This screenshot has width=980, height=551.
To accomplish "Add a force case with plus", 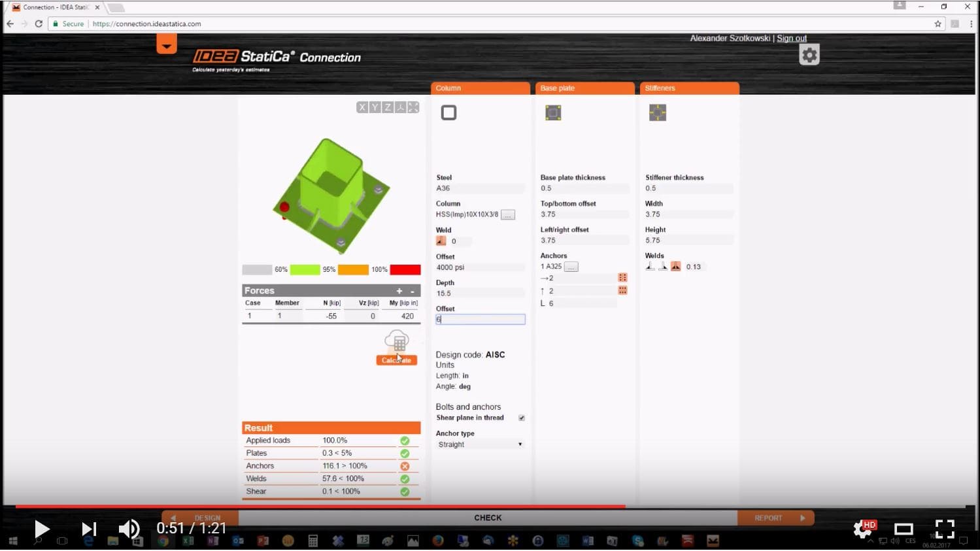I will pyautogui.click(x=399, y=291).
